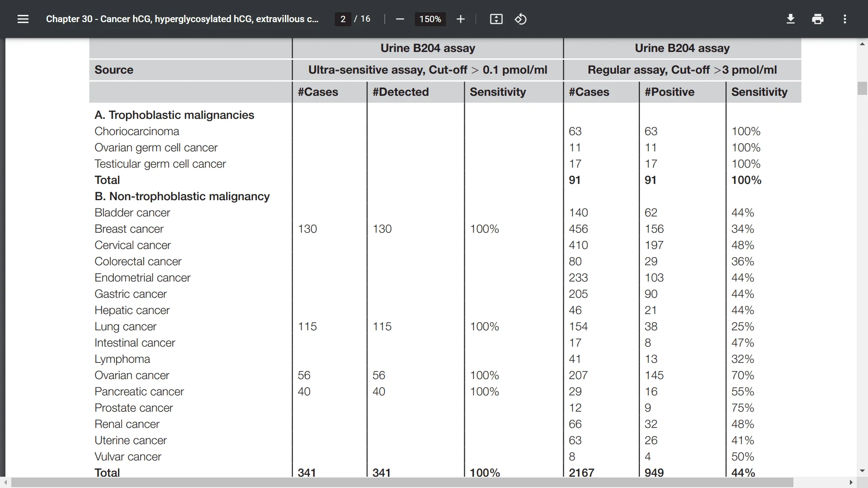Download the PDF file
Screen dimensions: 868x488
(790, 19)
